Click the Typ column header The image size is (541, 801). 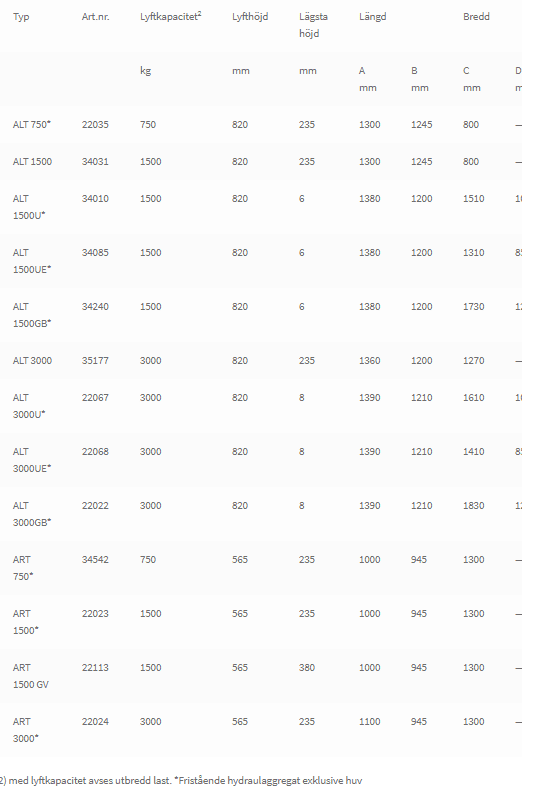click(x=21, y=17)
